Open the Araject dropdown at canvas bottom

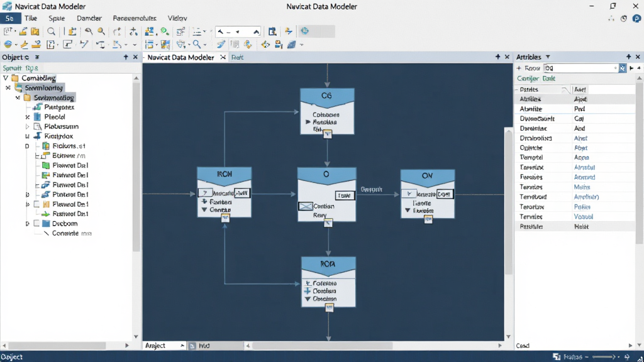[x=182, y=346]
